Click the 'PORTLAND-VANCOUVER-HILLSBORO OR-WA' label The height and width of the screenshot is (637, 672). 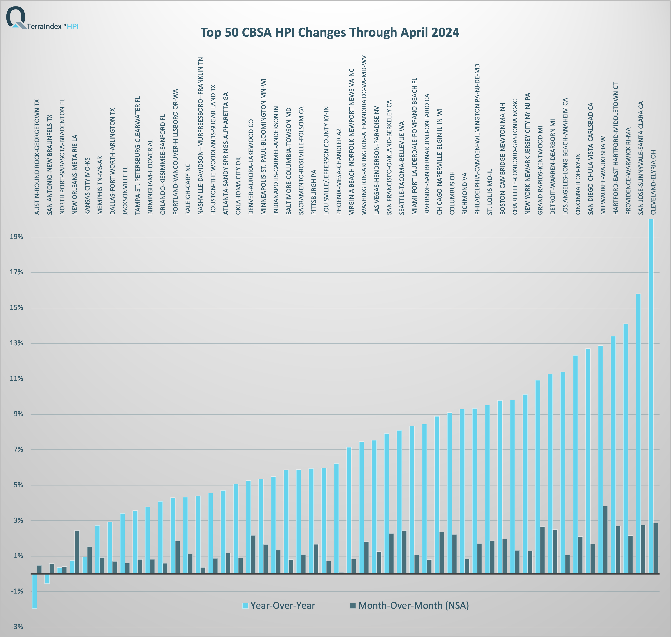(175, 152)
